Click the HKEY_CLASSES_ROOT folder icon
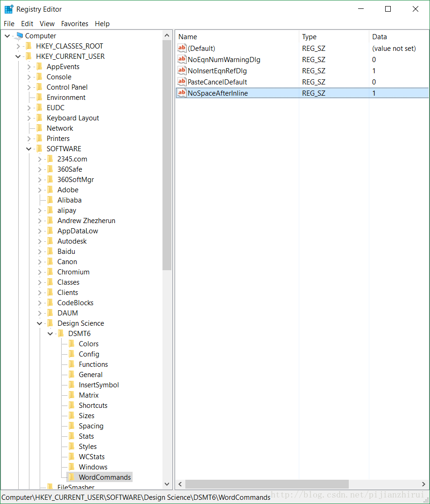This screenshot has height=504, width=430. pyautogui.click(x=29, y=46)
